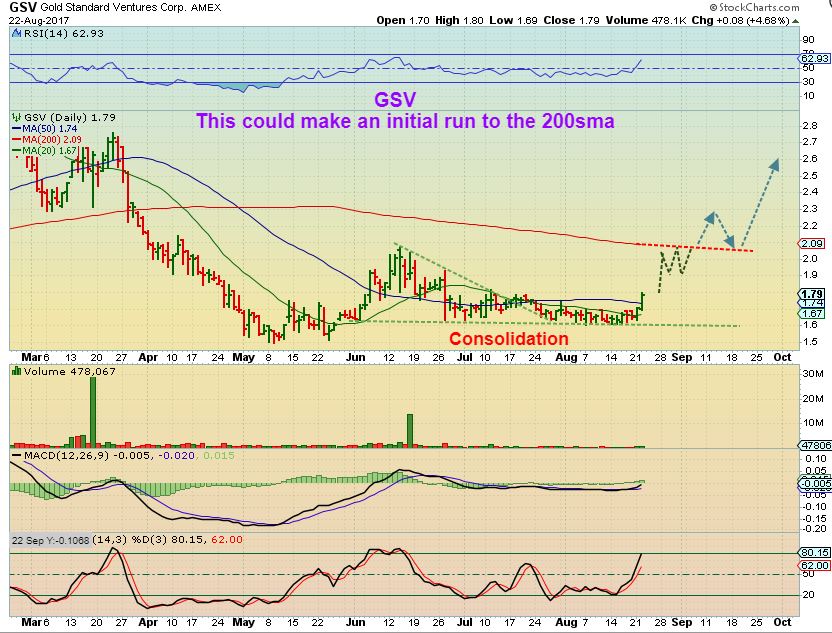Click the tallest green volume bar in March
Screen dimensions: 832x633
pos(93,411)
